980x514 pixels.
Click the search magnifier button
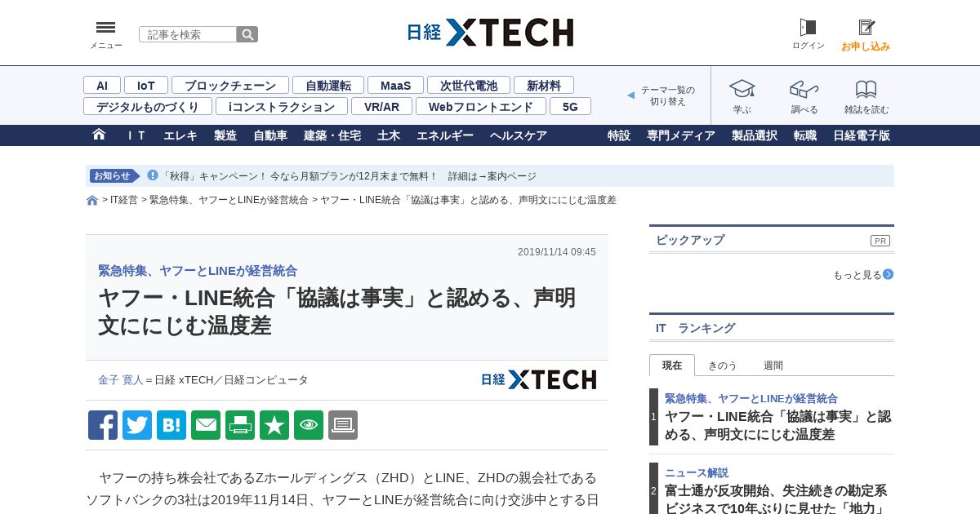point(247,34)
